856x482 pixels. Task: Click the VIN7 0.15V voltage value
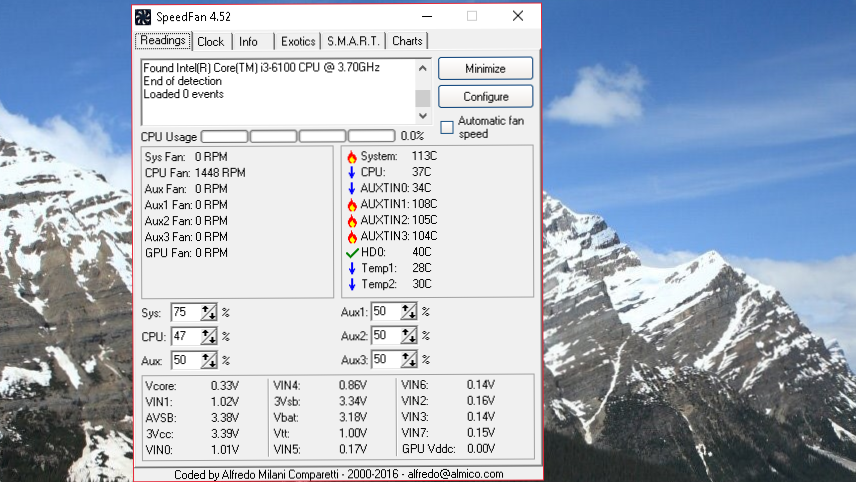[x=481, y=433]
